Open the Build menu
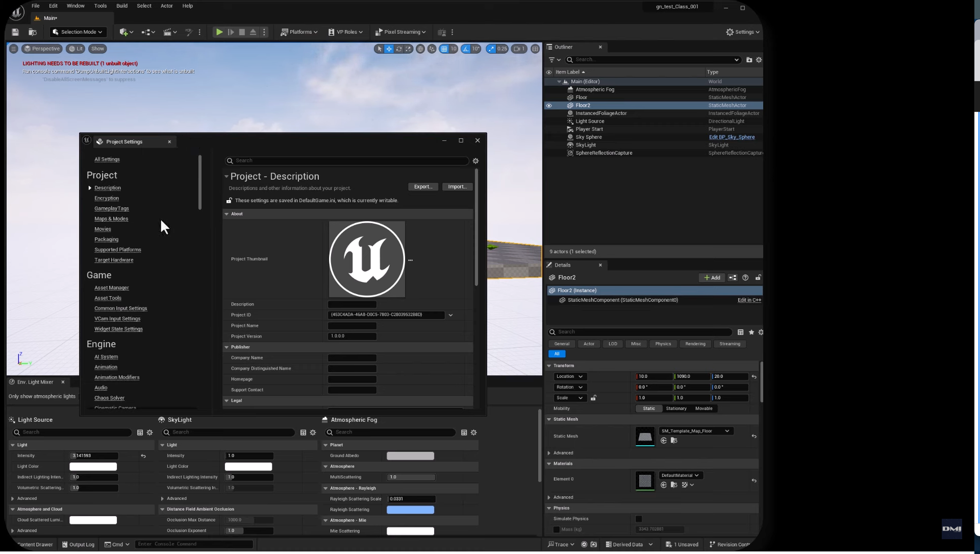The width and height of the screenshot is (980, 554). pos(122,6)
